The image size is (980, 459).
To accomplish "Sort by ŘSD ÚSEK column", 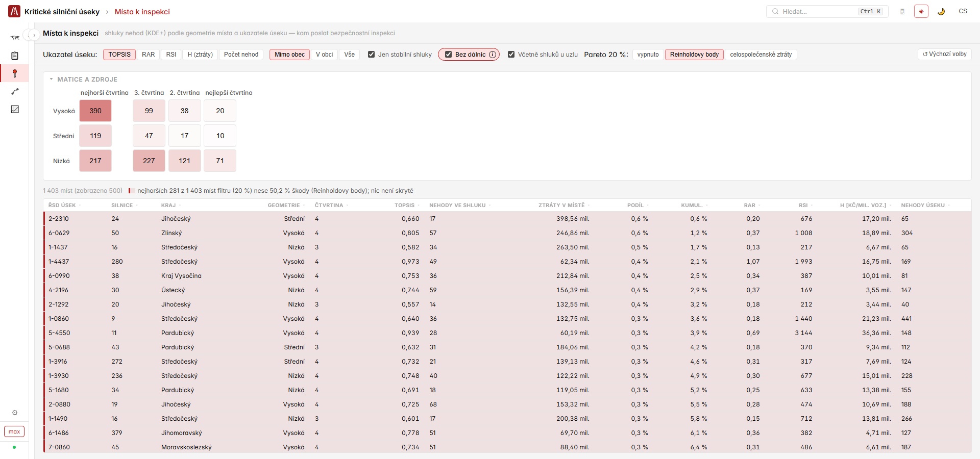I will click(64, 205).
